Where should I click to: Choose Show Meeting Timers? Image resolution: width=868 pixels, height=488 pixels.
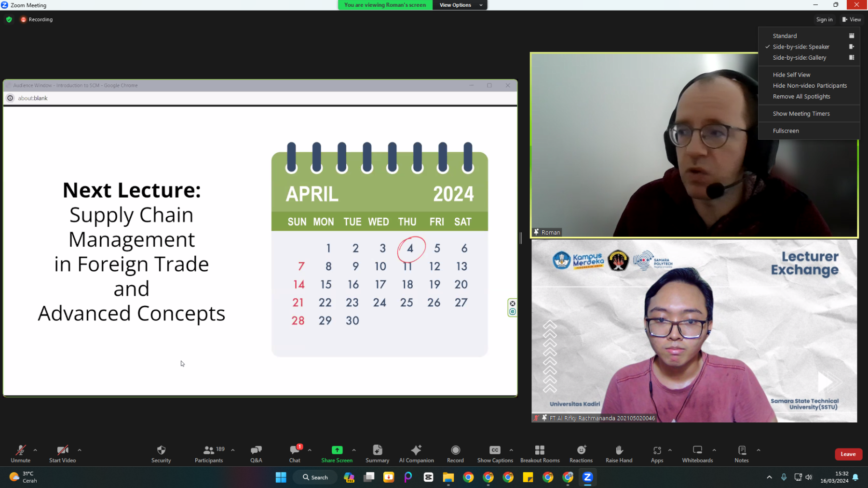click(809, 114)
